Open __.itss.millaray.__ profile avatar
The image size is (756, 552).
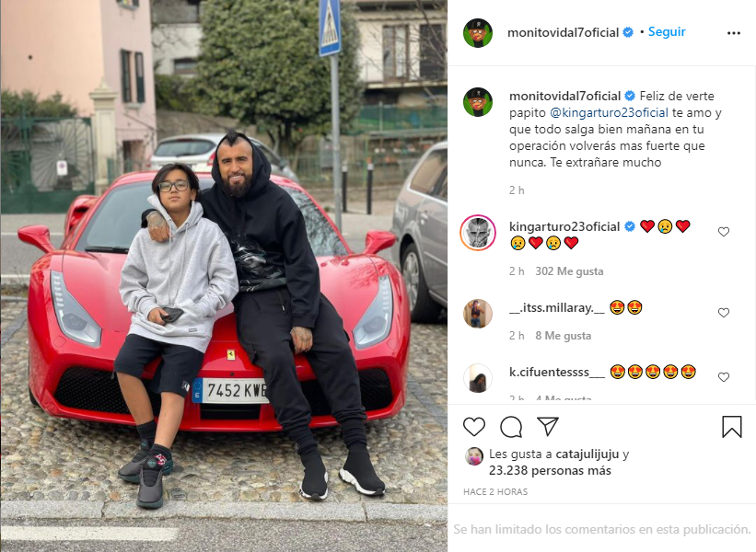click(478, 314)
